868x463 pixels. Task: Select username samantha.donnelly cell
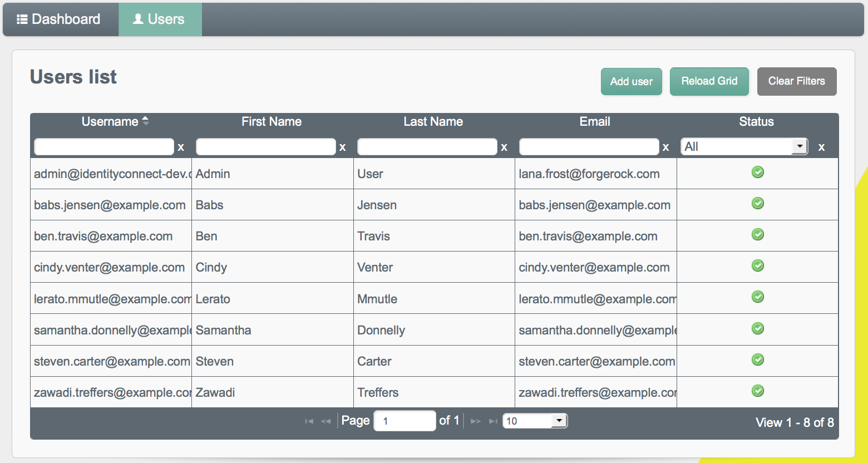tap(111, 330)
